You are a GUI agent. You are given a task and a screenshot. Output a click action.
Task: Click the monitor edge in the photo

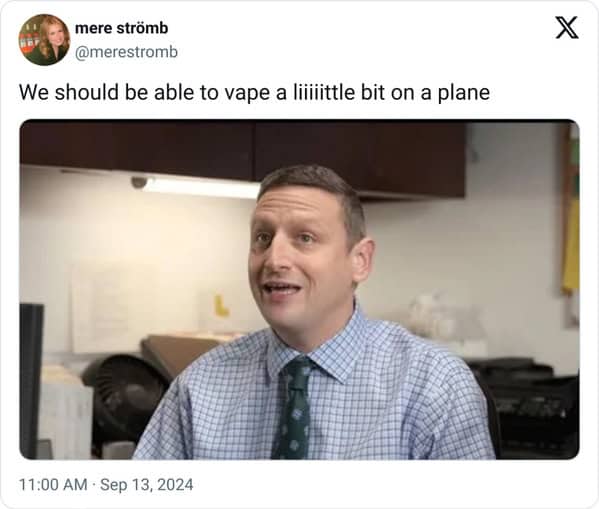[x=31, y=381]
